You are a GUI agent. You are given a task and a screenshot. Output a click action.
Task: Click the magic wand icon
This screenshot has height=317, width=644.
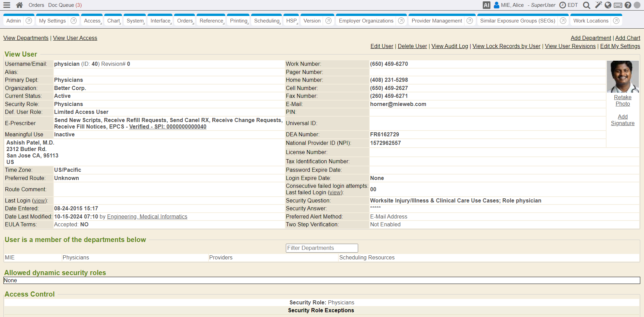point(598,5)
